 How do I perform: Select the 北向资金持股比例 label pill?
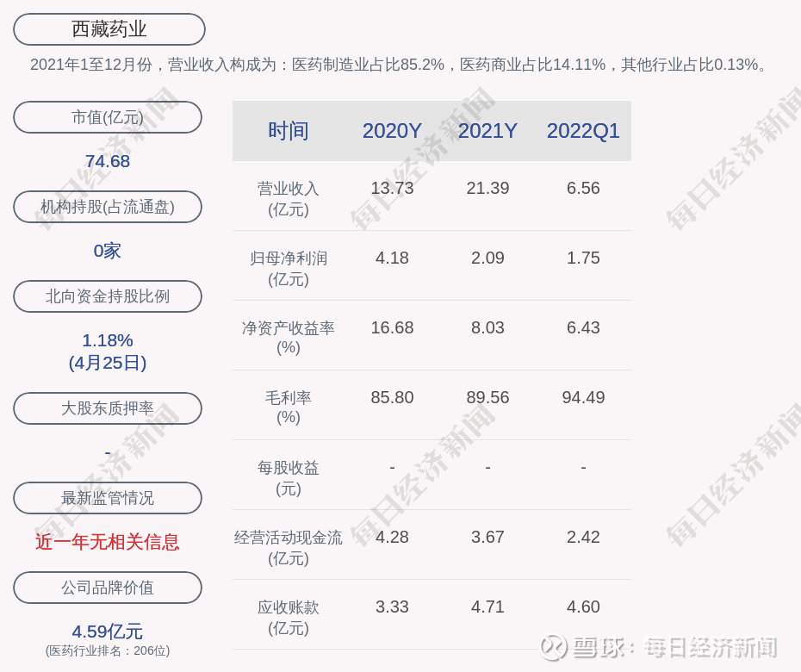(108, 296)
